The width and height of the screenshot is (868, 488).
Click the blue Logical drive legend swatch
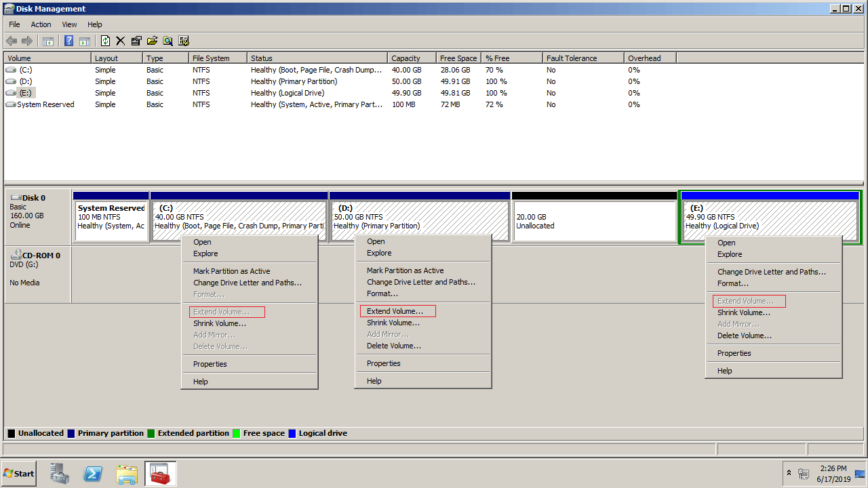coord(292,433)
